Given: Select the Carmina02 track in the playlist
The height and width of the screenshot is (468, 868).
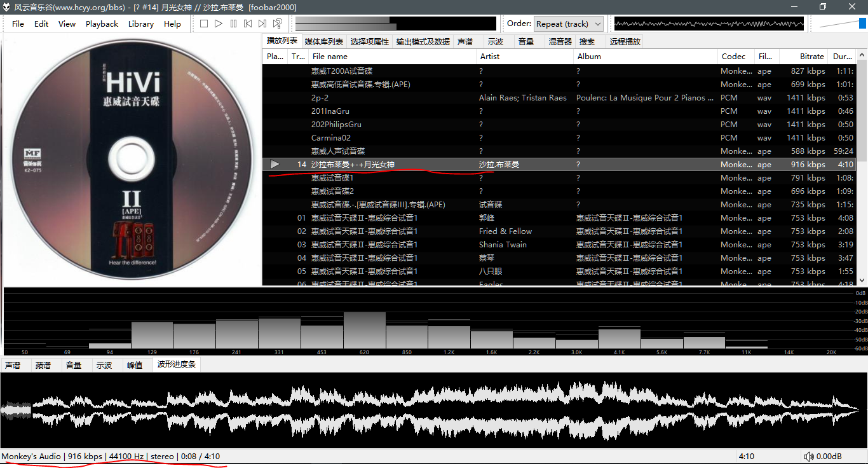Looking at the screenshot, I should [330, 138].
